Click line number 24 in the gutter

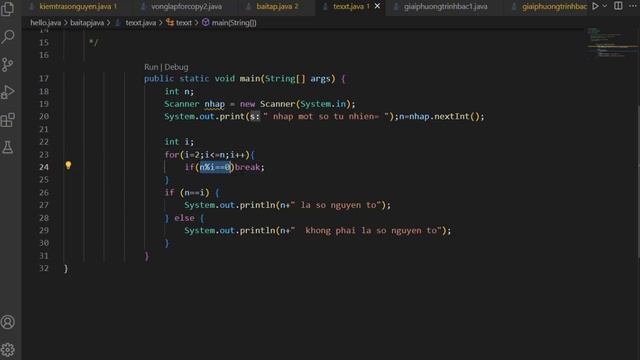pyautogui.click(x=44, y=167)
